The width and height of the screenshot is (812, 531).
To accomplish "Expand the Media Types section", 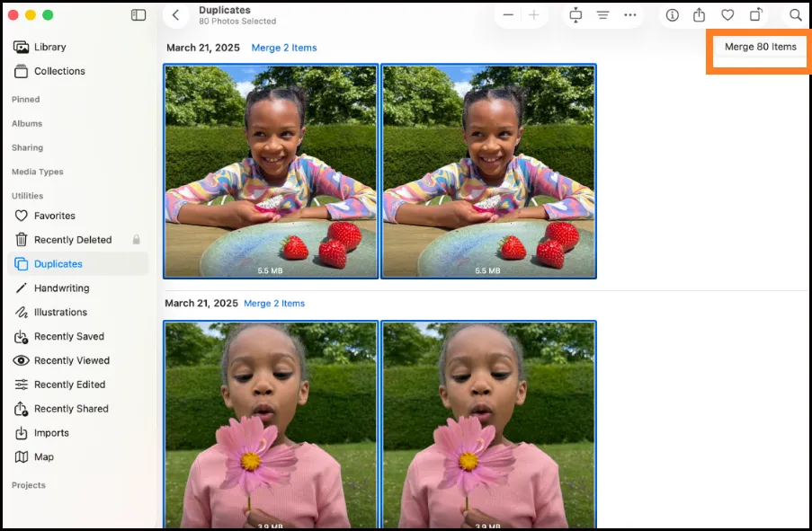I will click(x=37, y=172).
